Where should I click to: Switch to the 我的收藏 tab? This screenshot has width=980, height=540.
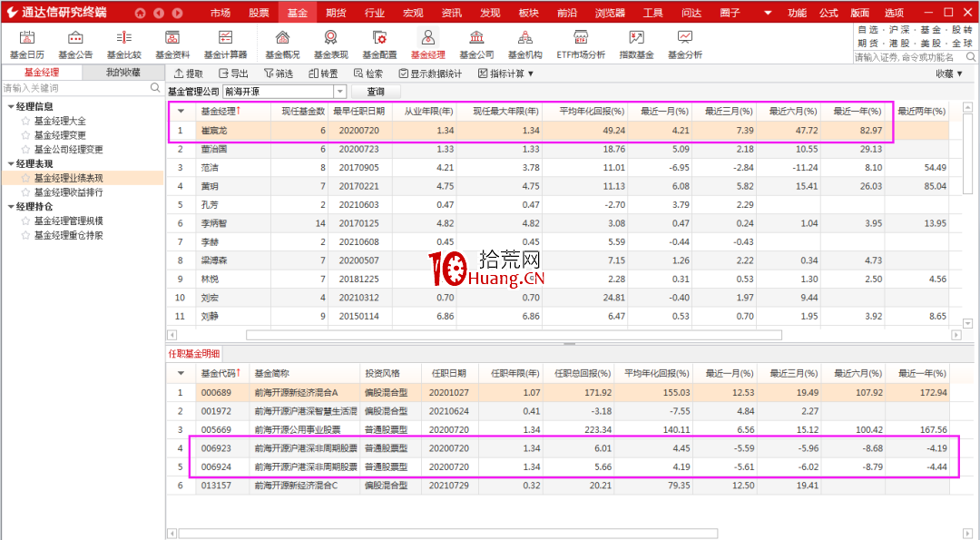123,73
